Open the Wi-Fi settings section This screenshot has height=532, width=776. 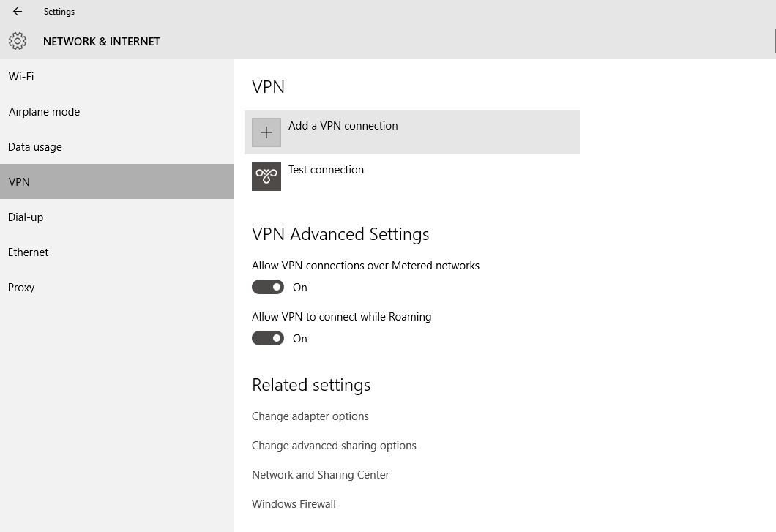[x=20, y=76]
